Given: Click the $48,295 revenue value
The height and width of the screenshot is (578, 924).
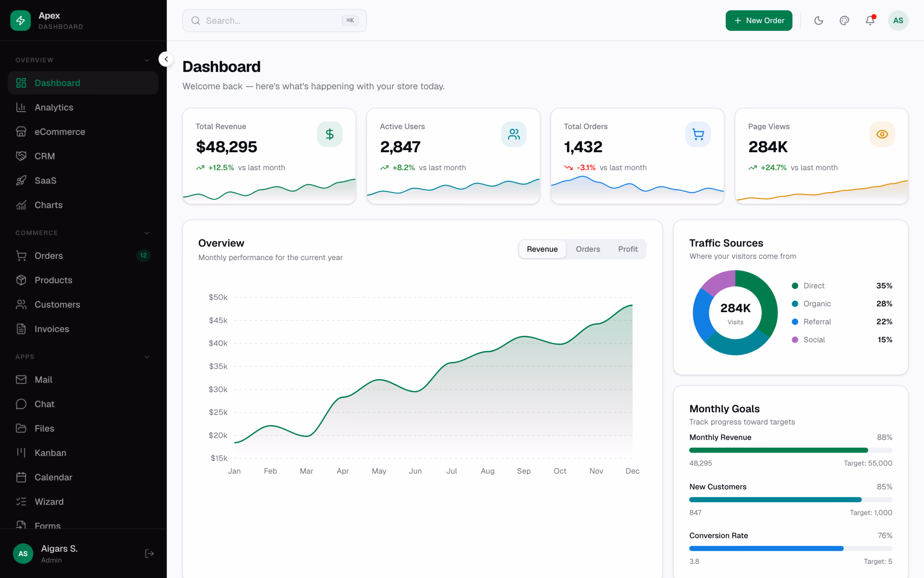Looking at the screenshot, I should coord(226,147).
